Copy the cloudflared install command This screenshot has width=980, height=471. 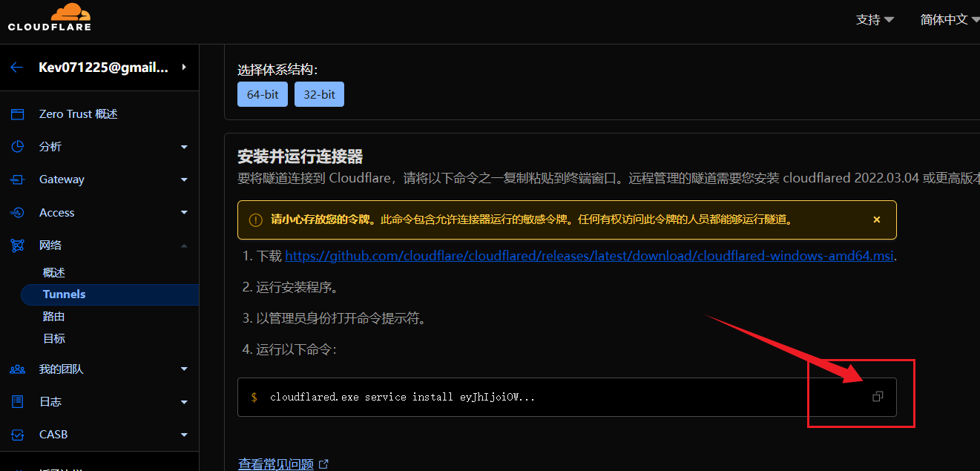[878, 397]
